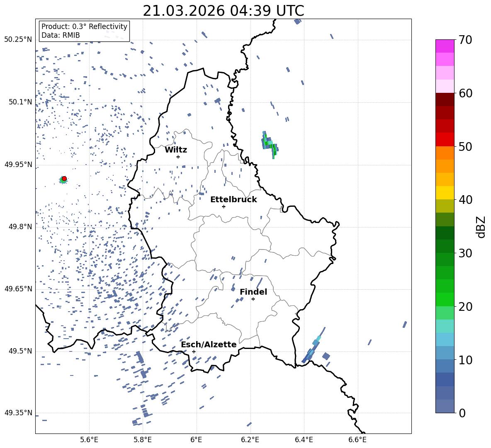This screenshot has height=448, width=491.
Task: Click the 50.25°N latitude label
Action: (x=18, y=40)
